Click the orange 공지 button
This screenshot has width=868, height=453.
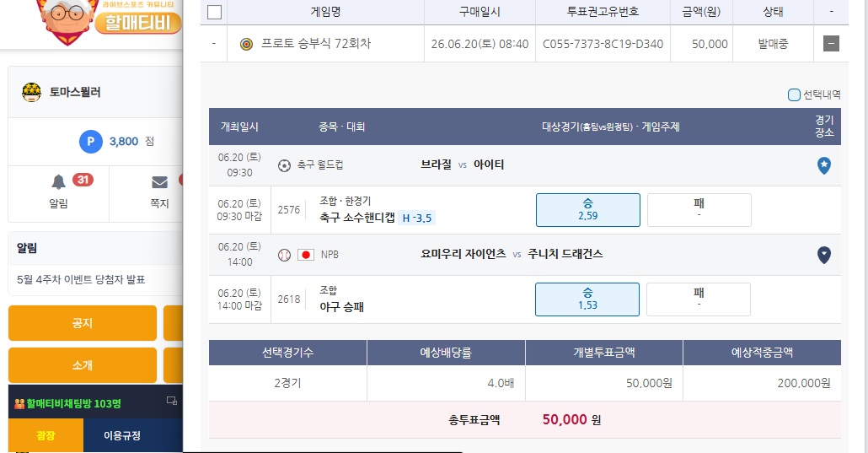(83, 323)
